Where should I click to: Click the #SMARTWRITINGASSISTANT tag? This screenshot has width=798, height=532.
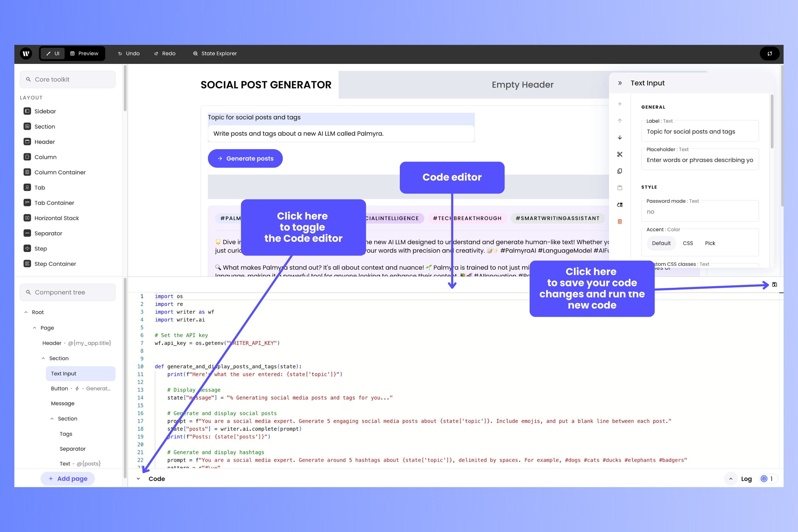(558, 218)
